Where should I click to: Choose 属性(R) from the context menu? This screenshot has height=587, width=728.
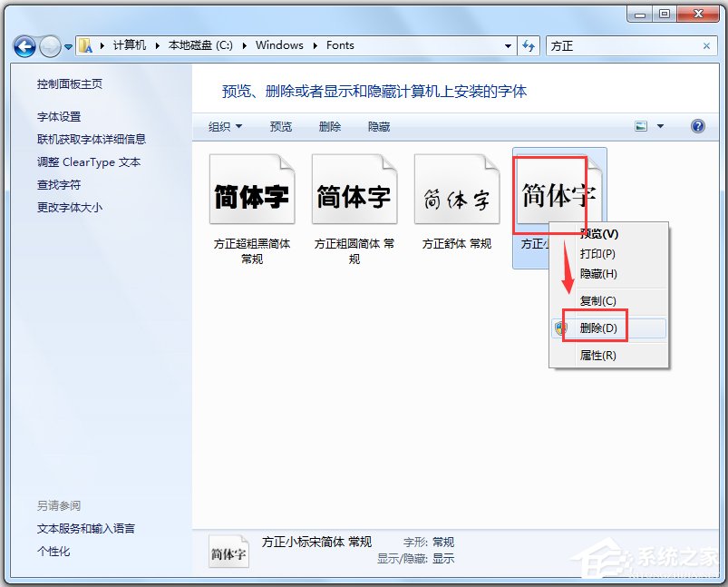[x=608, y=356]
